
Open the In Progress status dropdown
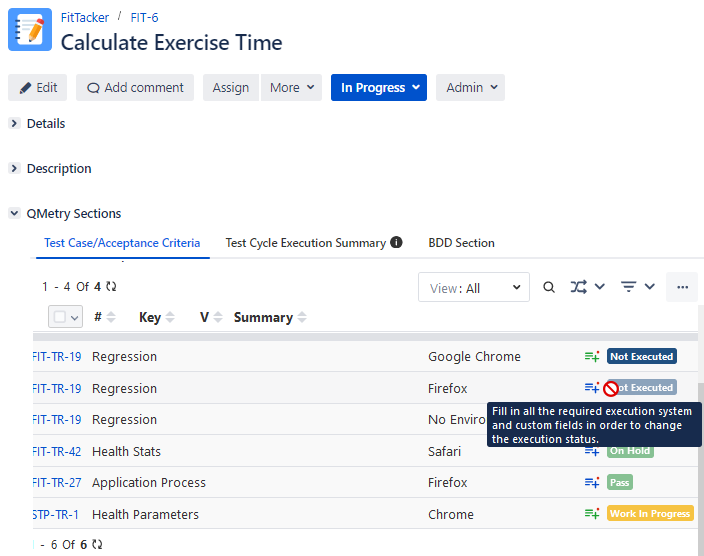379,88
